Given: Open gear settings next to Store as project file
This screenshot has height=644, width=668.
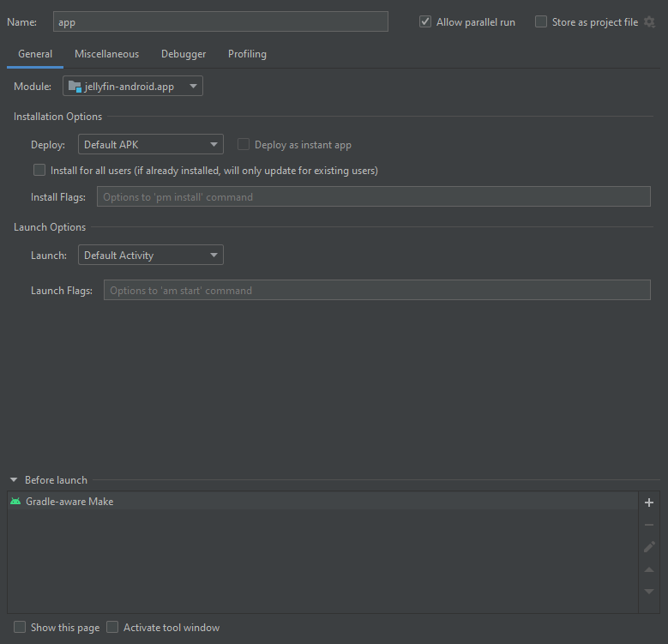Looking at the screenshot, I should (x=649, y=22).
